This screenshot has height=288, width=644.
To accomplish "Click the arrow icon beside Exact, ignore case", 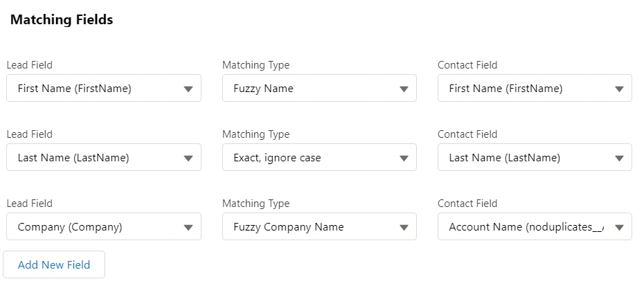I will [404, 159].
